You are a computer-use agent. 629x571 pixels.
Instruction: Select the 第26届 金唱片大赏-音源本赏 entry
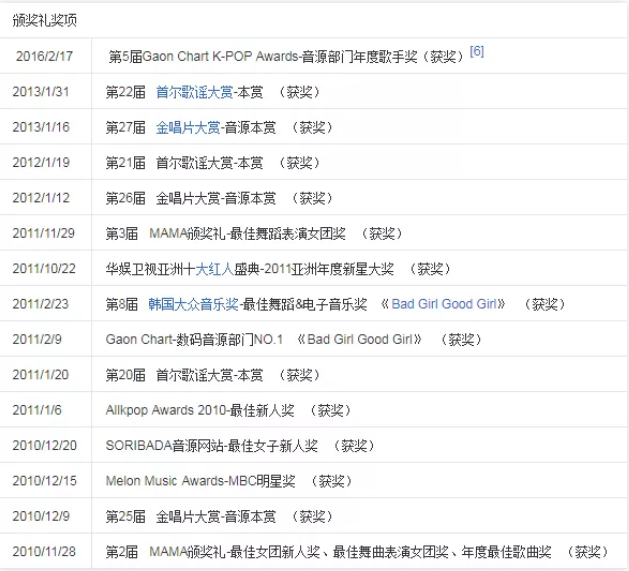219,198
